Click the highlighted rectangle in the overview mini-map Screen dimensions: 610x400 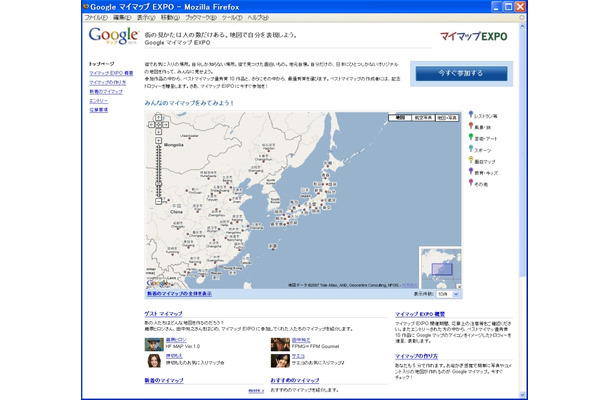pos(442,269)
